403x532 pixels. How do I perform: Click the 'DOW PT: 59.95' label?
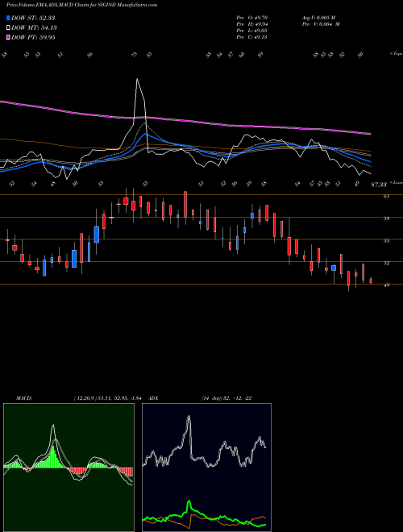coord(33,38)
